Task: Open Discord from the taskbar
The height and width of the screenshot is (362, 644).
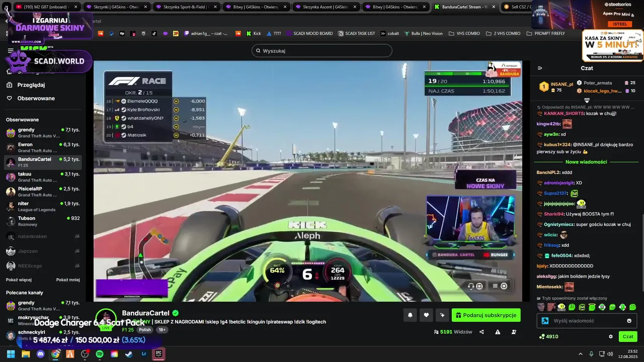Action: [40, 354]
